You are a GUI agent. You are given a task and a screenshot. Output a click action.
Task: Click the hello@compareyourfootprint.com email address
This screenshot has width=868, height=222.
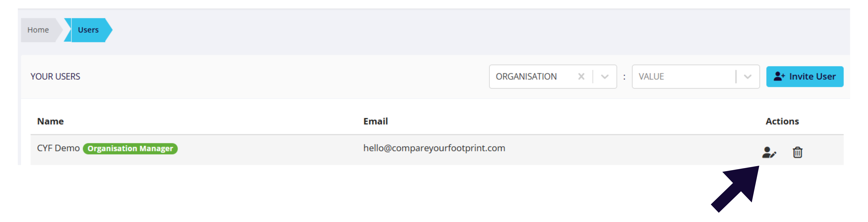pyautogui.click(x=434, y=148)
